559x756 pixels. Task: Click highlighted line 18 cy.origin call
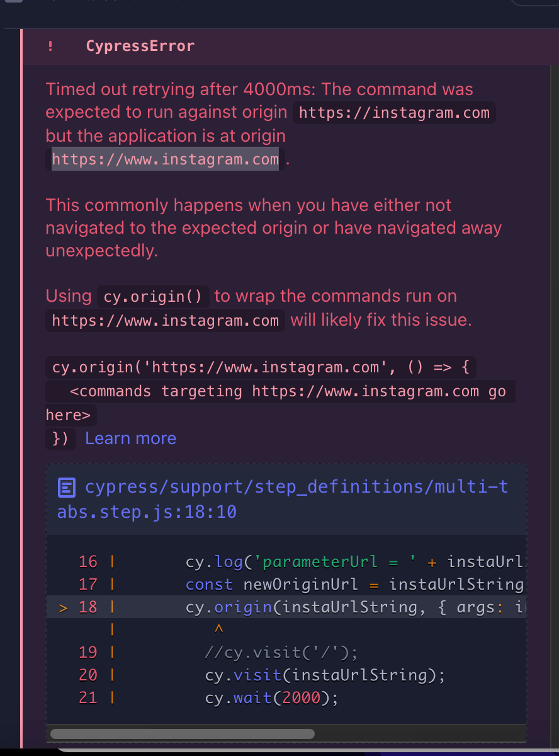coord(354,608)
